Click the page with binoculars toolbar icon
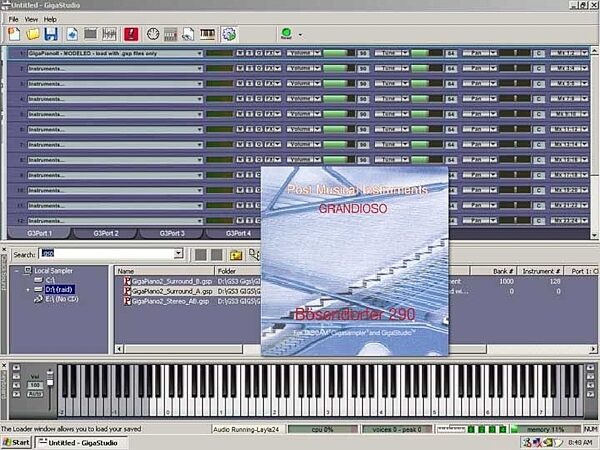The height and width of the screenshot is (450, 600). pos(188,34)
